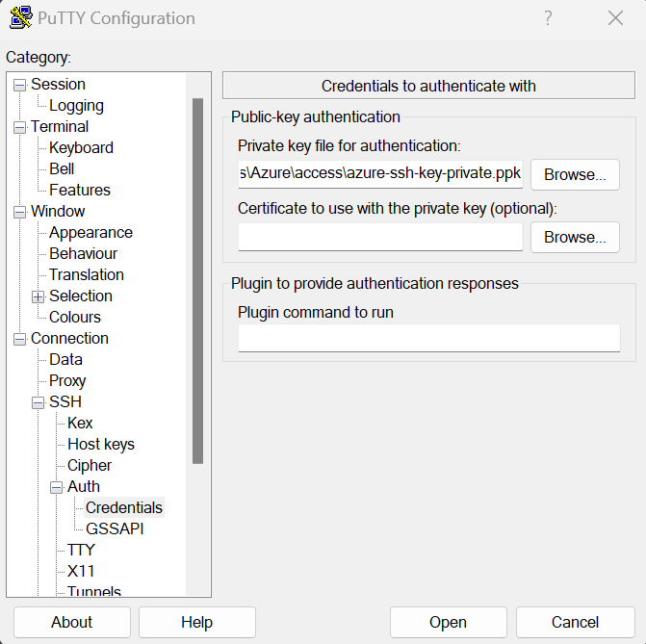The width and height of the screenshot is (646, 644).
Task: Select the SSH category
Action: coord(65,401)
